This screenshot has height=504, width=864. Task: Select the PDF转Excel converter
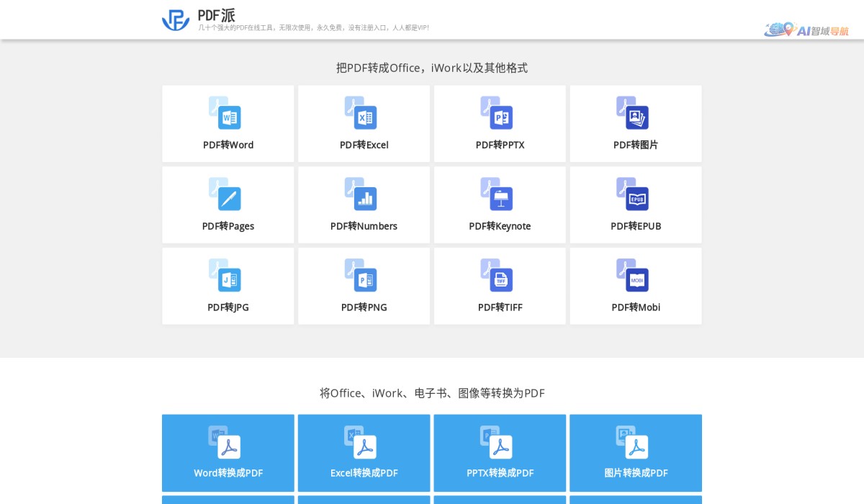[364, 123]
